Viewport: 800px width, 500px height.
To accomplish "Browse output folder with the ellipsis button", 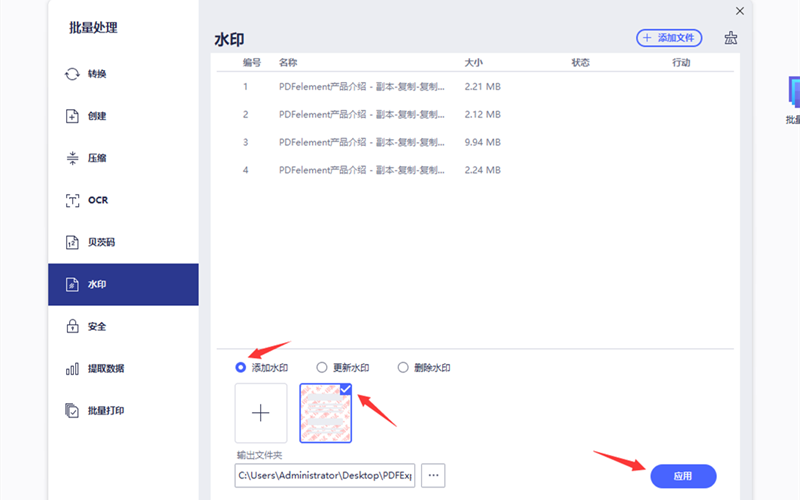I will tap(433, 475).
